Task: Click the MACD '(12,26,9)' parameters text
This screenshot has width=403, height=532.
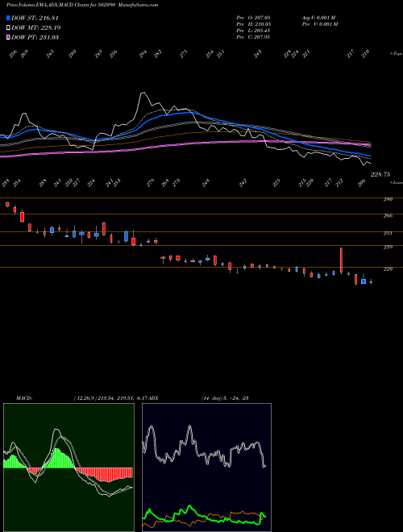Action: [84, 398]
